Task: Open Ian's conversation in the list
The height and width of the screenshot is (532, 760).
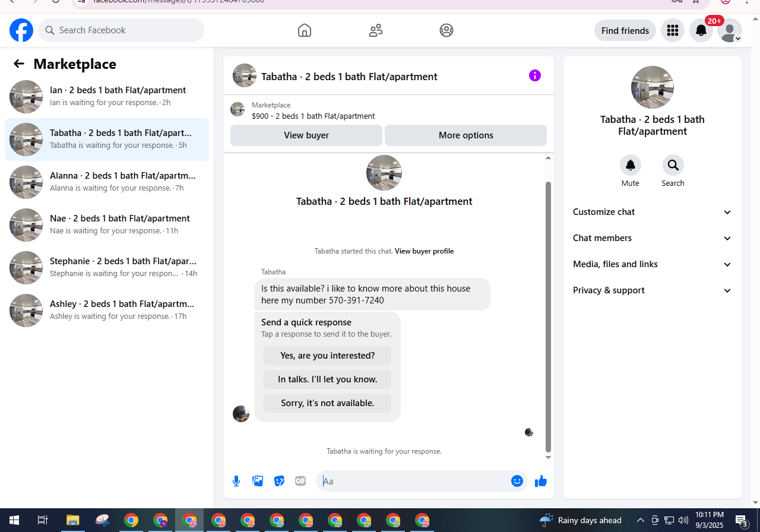Action: click(107, 97)
